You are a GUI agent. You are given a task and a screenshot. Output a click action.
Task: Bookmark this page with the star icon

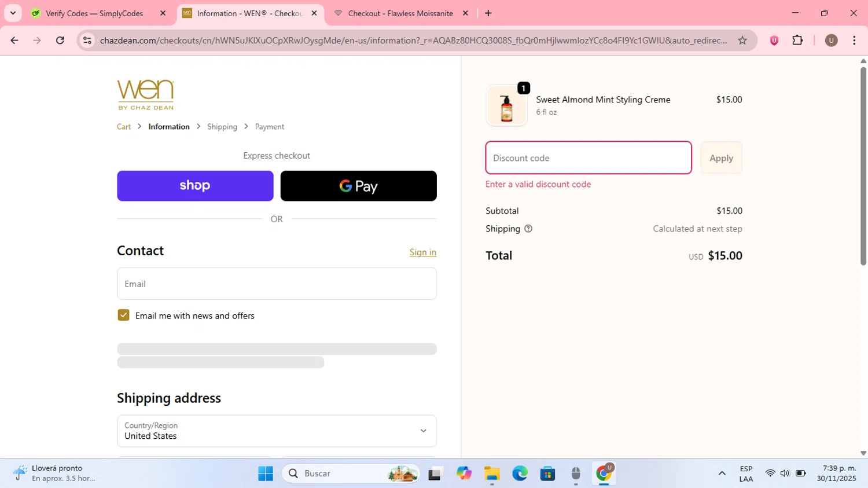tap(742, 41)
